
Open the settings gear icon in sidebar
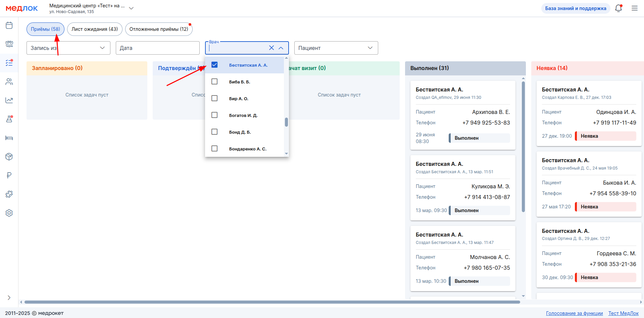(x=9, y=213)
